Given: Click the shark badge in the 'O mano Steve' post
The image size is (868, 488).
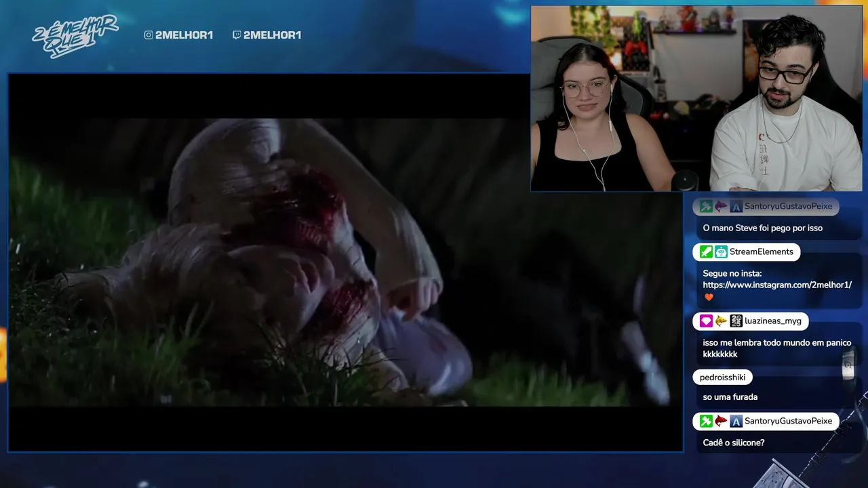Looking at the screenshot, I should [721, 207].
